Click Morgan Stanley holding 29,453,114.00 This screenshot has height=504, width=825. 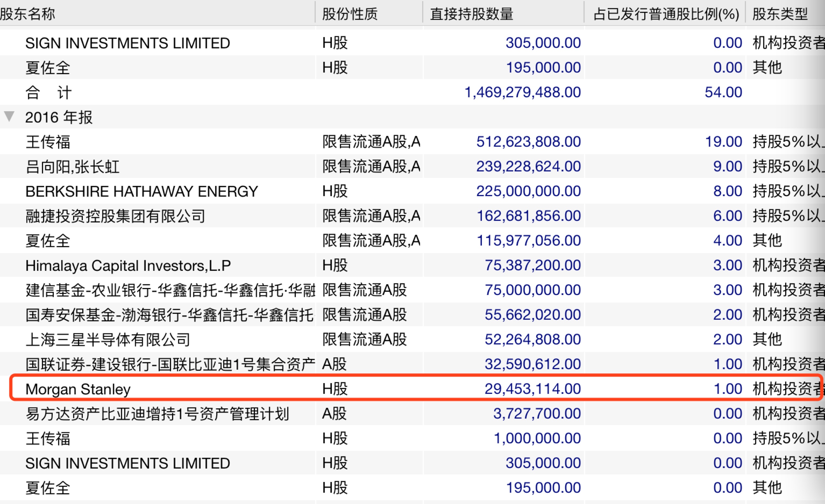(532, 389)
